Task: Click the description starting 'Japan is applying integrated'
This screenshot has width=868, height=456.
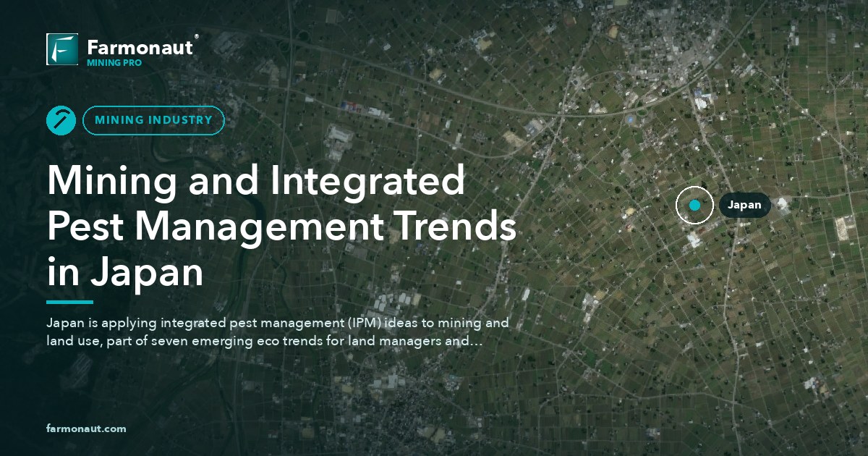Action: click(x=278, y=331)
